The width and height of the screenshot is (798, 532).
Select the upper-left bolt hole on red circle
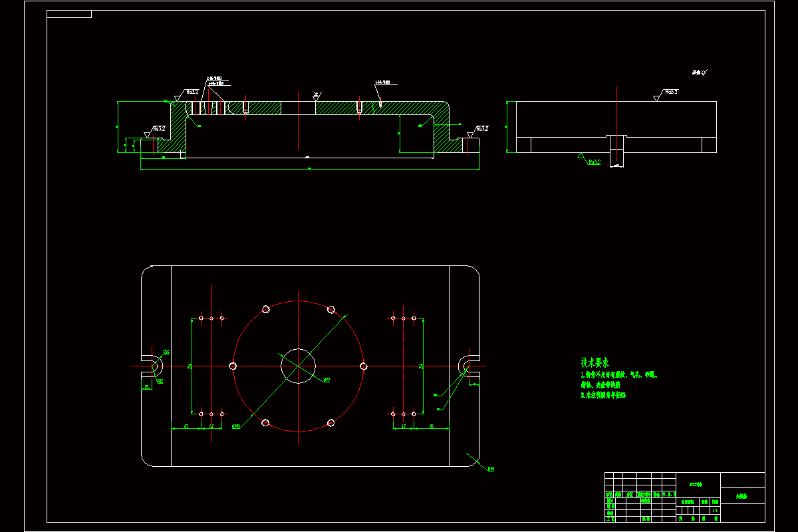click(266, 309)
